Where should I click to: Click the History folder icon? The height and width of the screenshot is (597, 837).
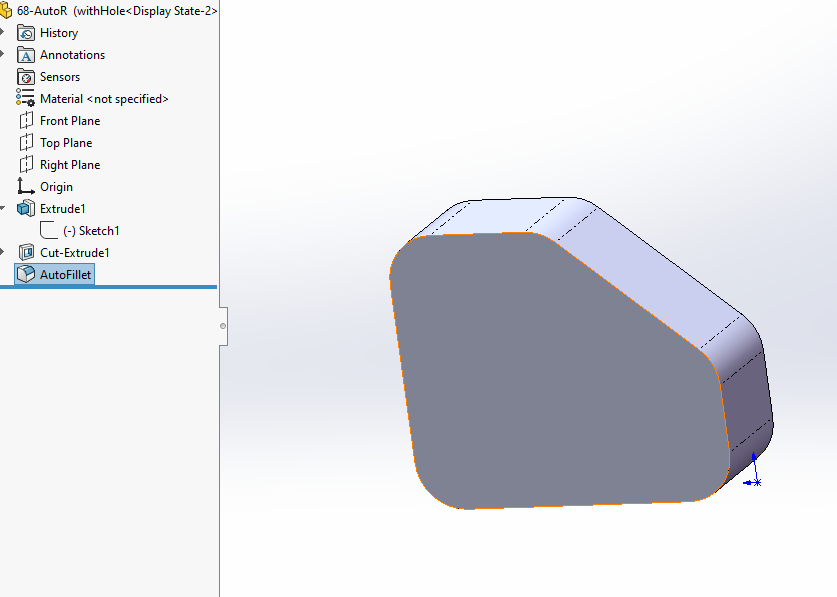[x=26, y=33]
